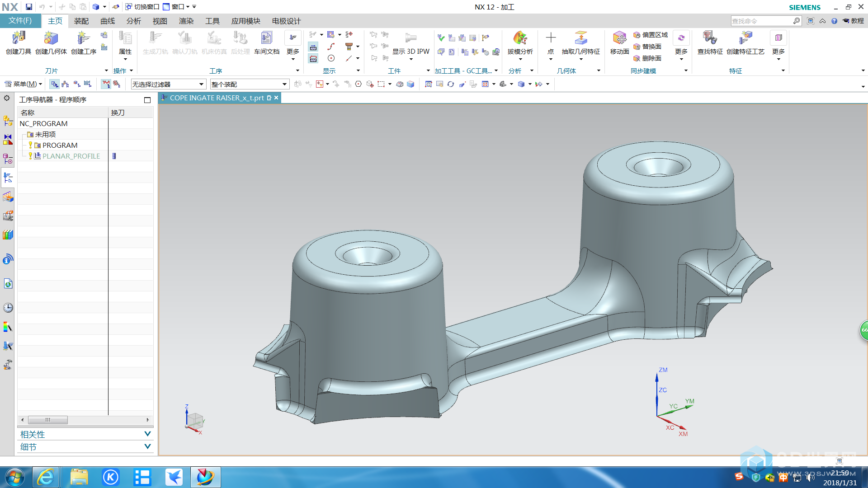Image resolution: width=868 pixels, height=488 pixels.
Task: Open the 车间文档 shop documentation icon
Action: point(267,43)
